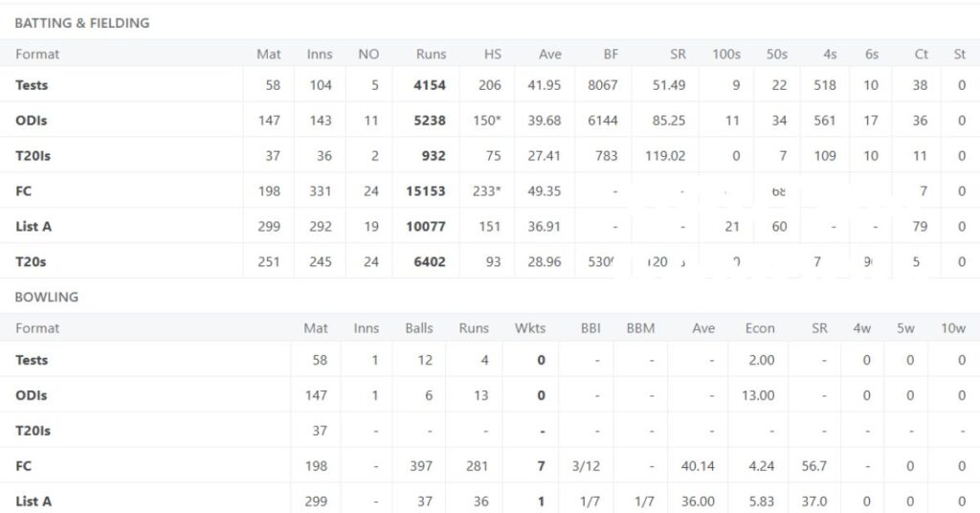Click the BOWLING section heading
The width and height of the screenshot is (980, 513).
47,297
